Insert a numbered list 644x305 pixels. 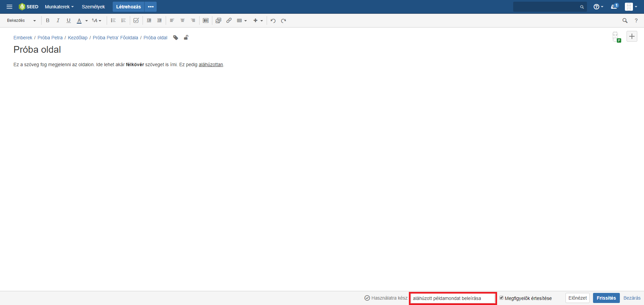[123, 20]
